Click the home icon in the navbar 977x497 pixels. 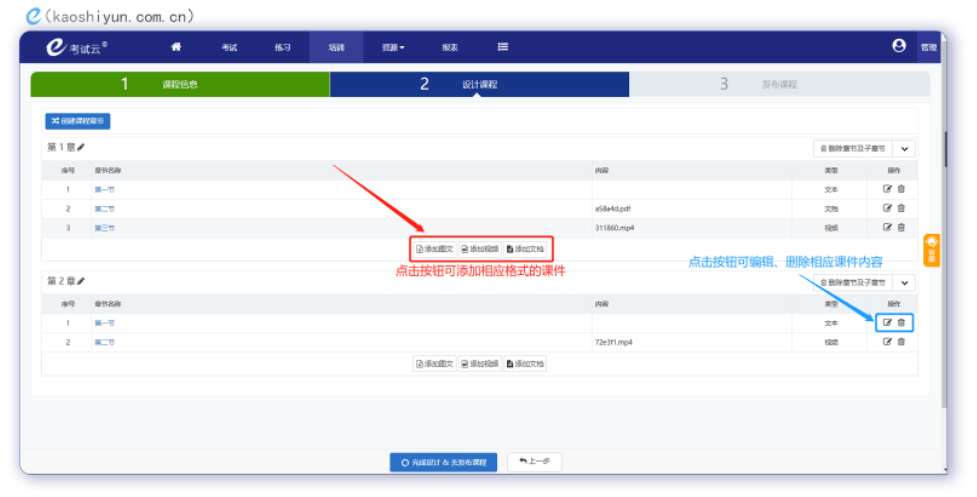point(176,47)
